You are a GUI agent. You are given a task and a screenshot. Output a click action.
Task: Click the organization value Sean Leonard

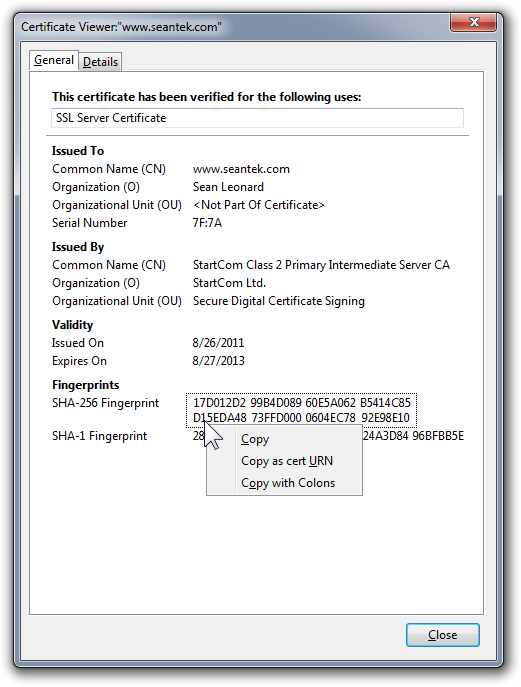click(x=228, y=187)
